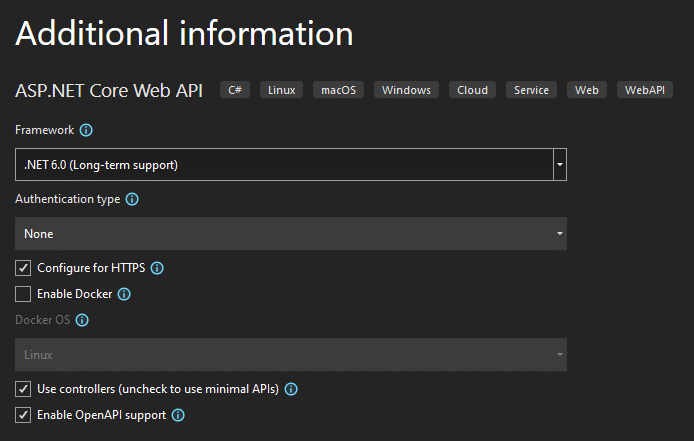Screen dimensions: 694x441
Task: Open the disabled Docker OS Linux dropdown
Action: click(x=291, y=355)
